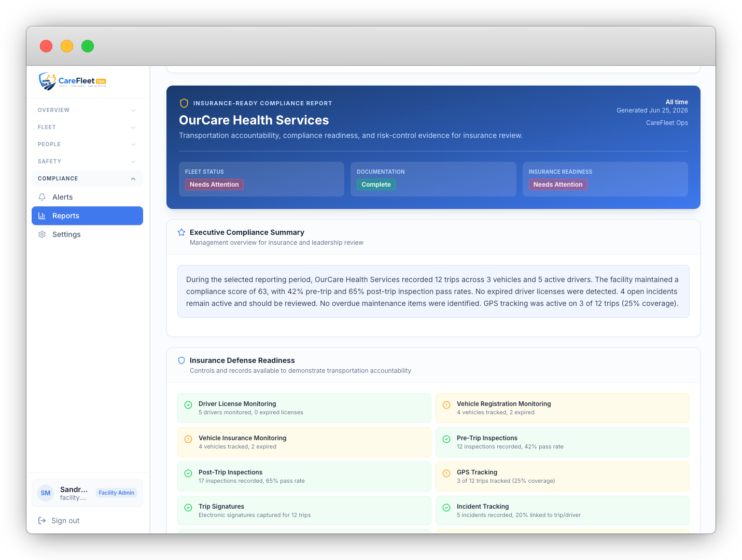The height and width of the screenshot is (560, 742).
Task: Click Pre-Trip Inspections check icon
Action: click(446, 439)
